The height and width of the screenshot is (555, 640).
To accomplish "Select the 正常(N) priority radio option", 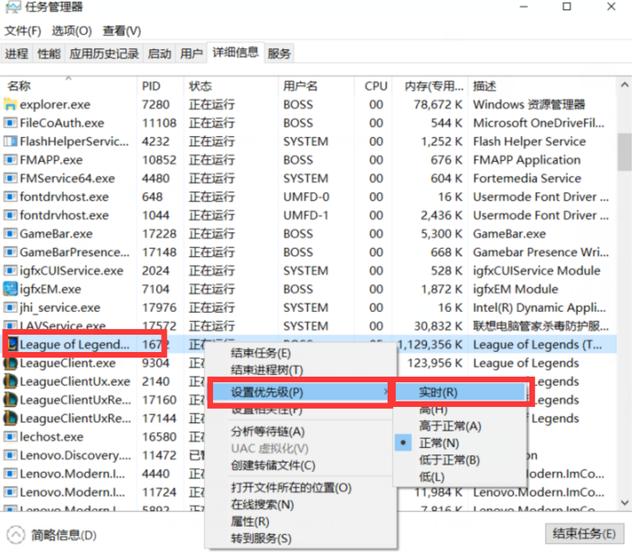I will click(438, 443).
